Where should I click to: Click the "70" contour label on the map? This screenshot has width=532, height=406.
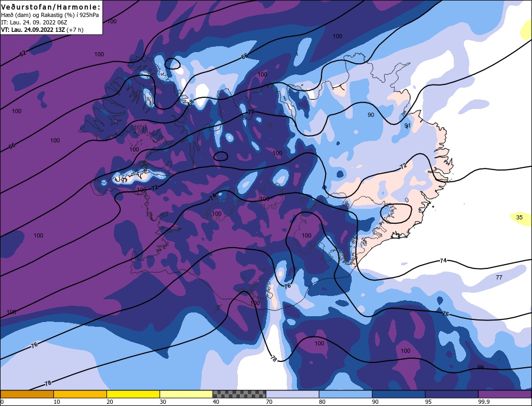click(251, 112)
